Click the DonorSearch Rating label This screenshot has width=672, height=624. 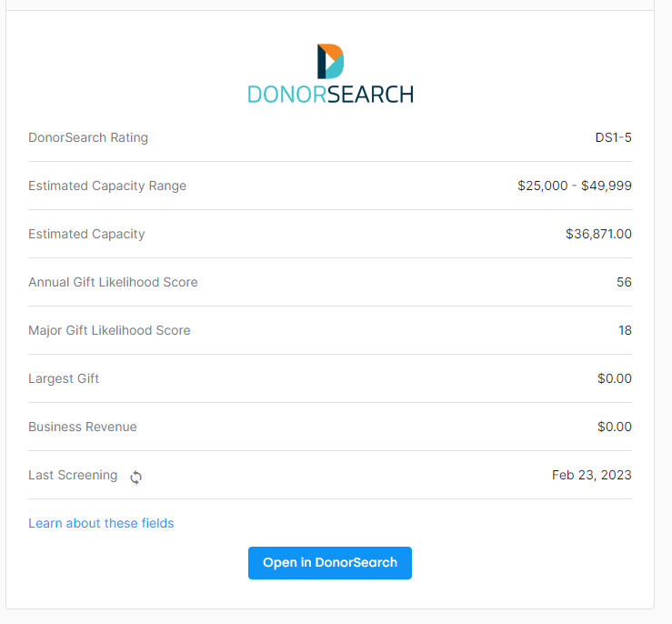[88, 137]
